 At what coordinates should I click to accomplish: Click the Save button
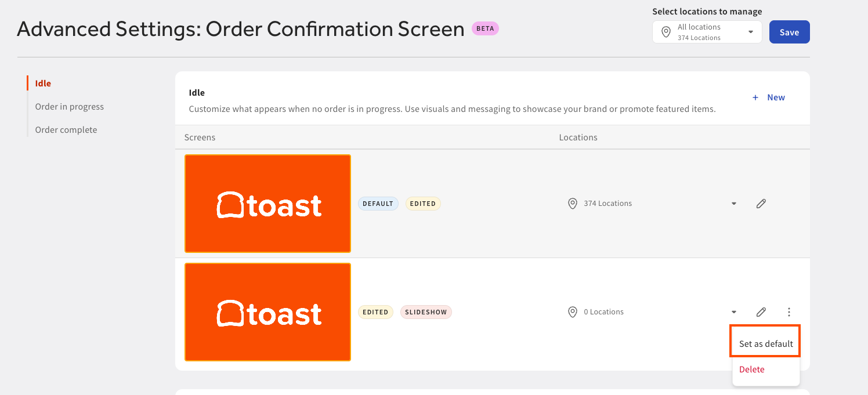click(789, 32)
